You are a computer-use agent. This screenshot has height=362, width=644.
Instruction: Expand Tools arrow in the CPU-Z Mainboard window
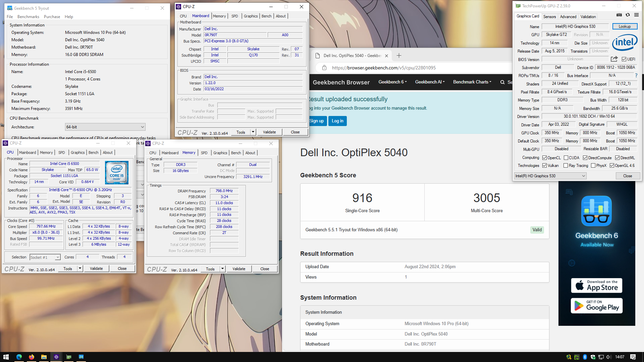[253, 132]
